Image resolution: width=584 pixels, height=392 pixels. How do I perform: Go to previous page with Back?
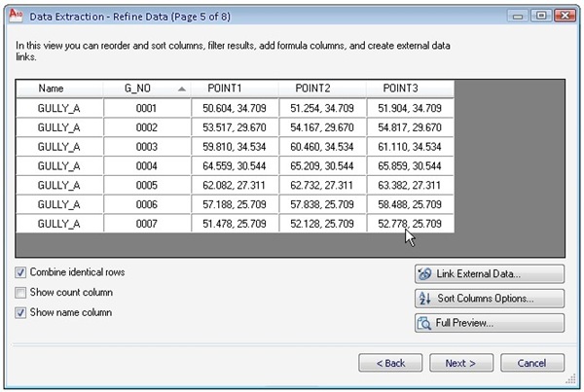coord(390,363)
